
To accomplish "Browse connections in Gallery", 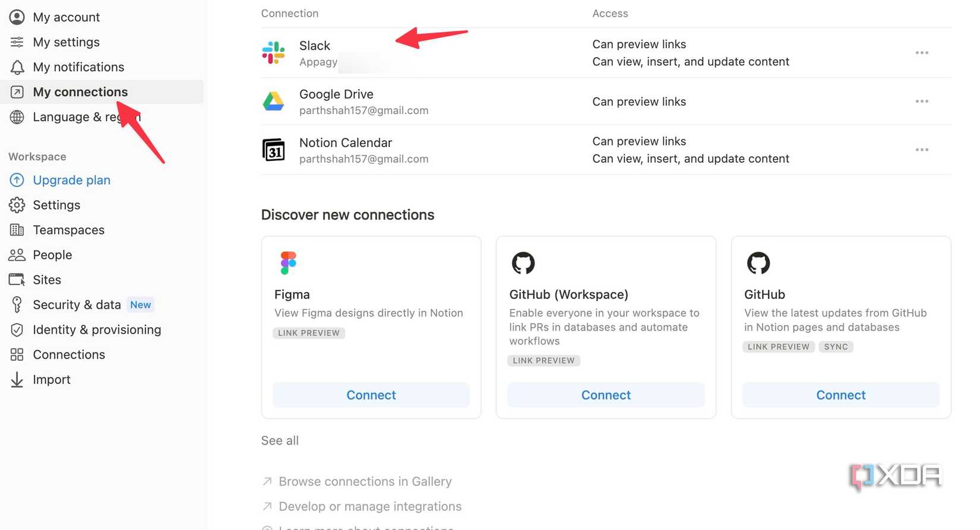I will coord(364,481).
